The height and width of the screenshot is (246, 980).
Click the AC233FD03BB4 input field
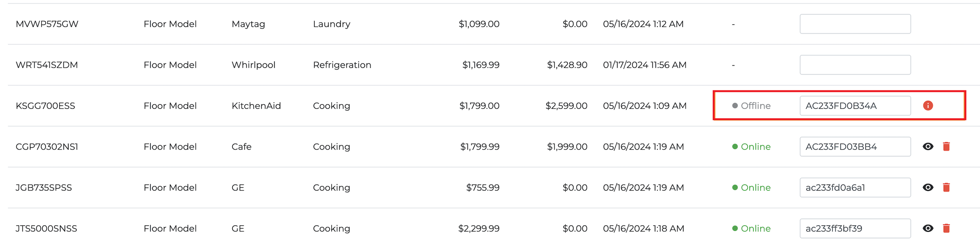click(x=855, y=147)
